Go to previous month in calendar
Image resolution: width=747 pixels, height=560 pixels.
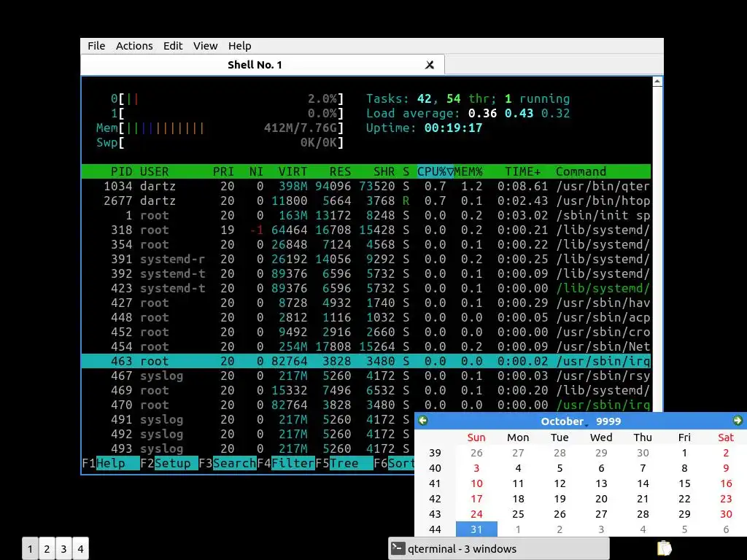pyautogui.click(x=422, y=421)
